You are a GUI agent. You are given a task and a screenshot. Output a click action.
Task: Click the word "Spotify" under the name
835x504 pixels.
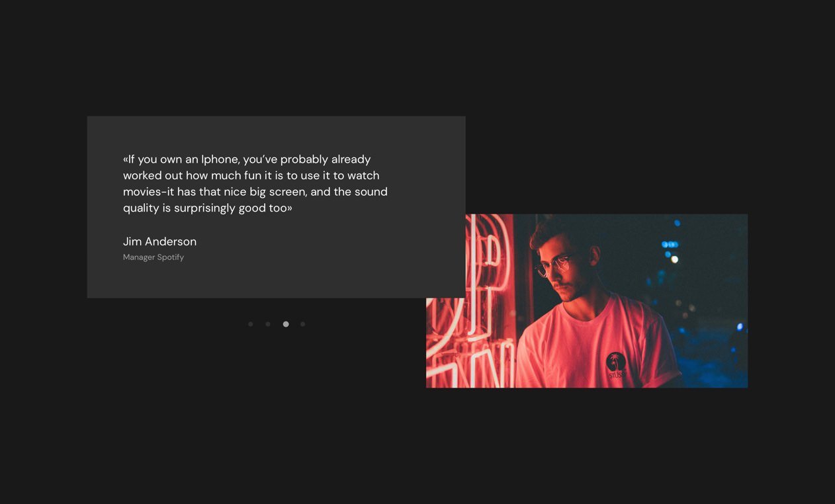(171, 257)
